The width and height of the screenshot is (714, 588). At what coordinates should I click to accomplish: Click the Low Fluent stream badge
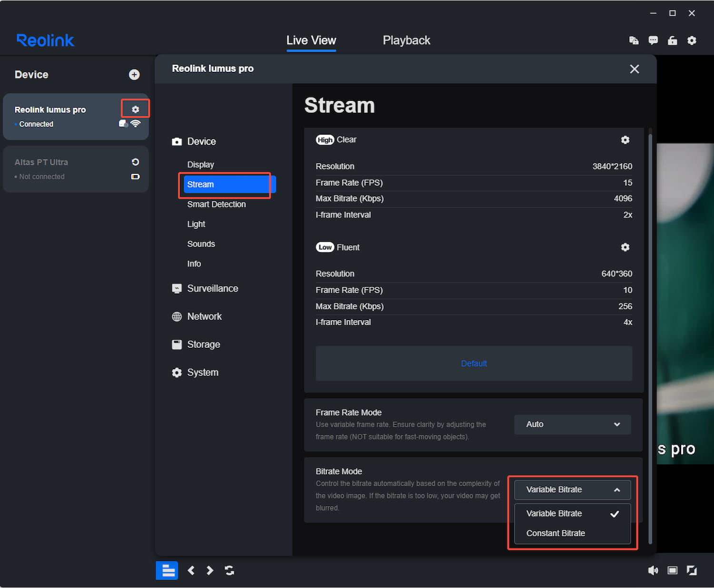click(325, 247)
